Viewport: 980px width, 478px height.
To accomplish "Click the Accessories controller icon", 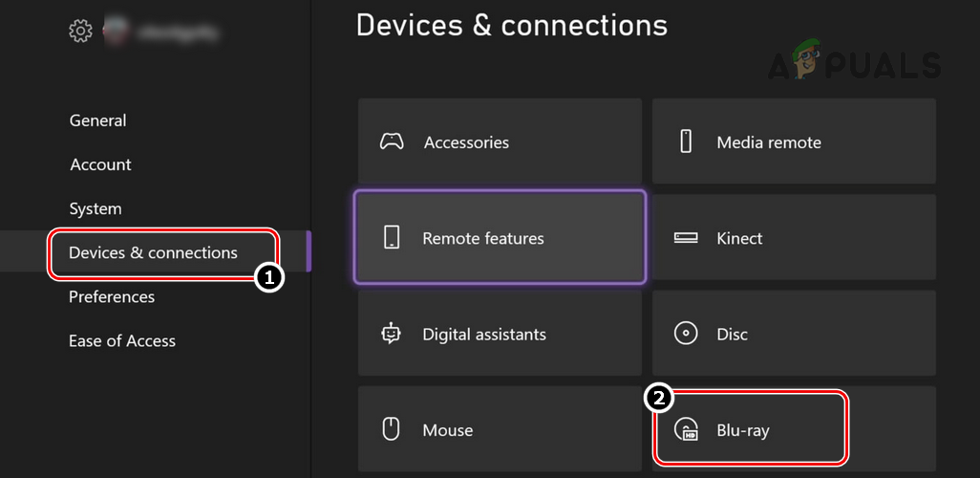I will pyautogui.click(x=392, y=142).
